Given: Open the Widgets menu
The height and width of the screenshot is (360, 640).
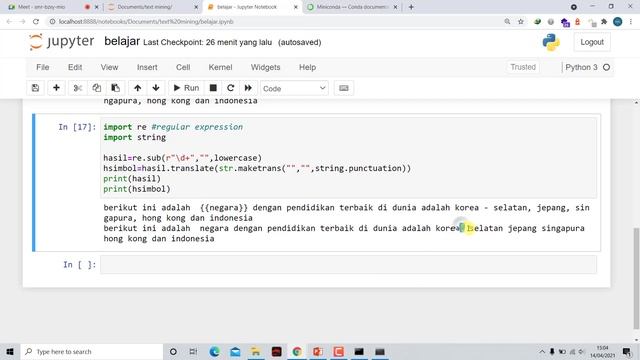Looking at the screenshot, I should [265, 67].
